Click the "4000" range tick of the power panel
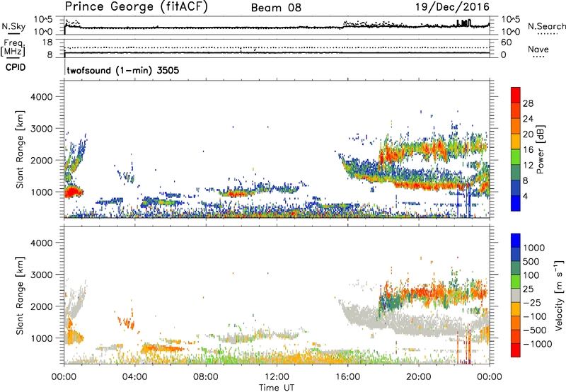The width and height of the screenshot is (566, 392). click(x=41, y=97)
